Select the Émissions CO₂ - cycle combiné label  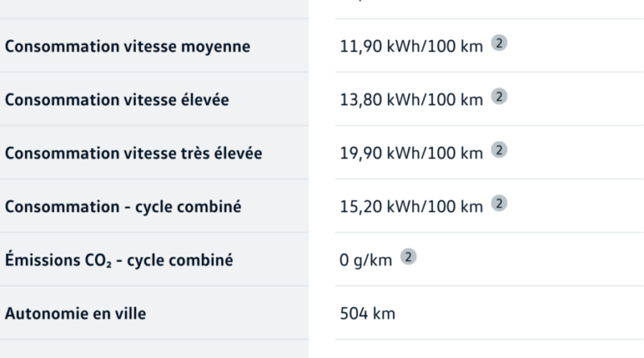(118, 261)
